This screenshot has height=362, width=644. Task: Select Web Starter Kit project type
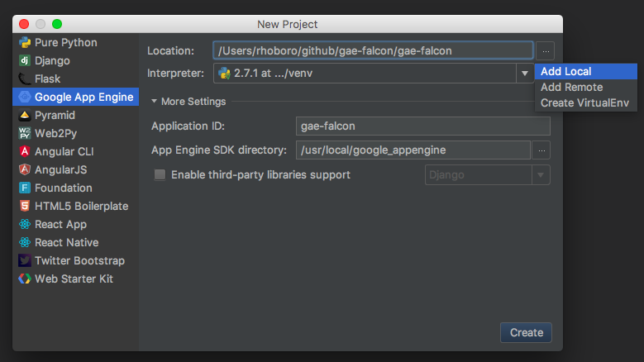click(x=75, y=279)
